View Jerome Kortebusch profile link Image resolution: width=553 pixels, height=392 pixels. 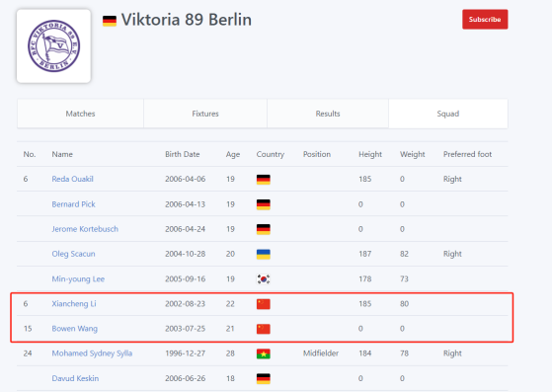(x=85, y=229)
